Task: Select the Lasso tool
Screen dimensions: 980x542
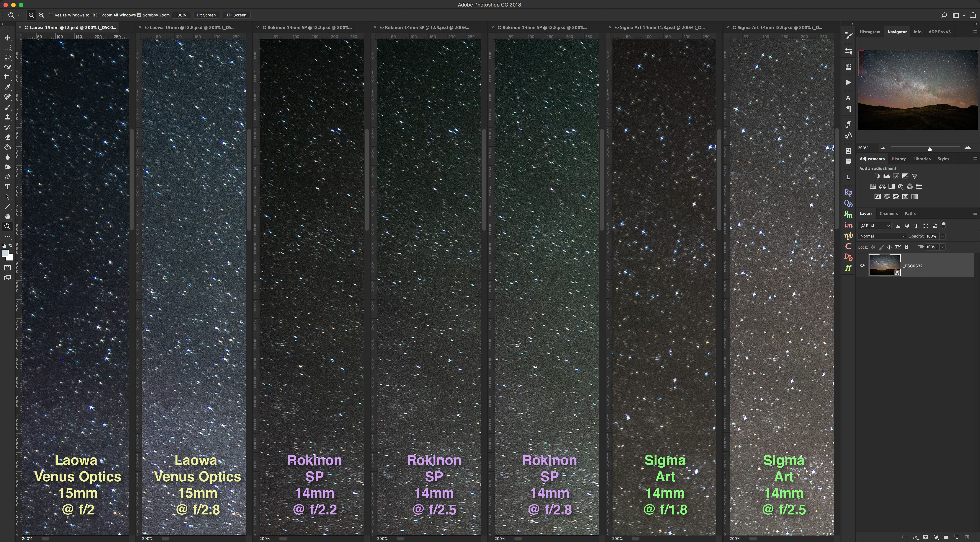Action: pyautogui.click(x=7, y=57)
